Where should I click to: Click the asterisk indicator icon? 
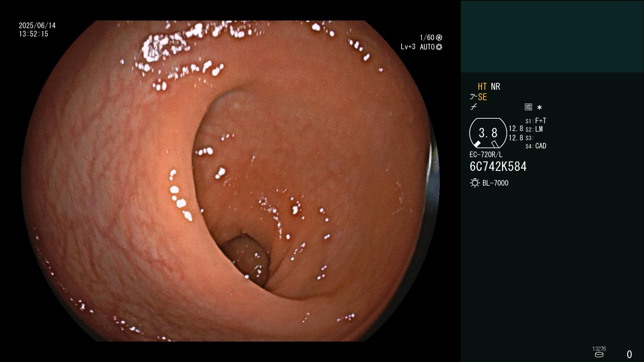pos(539,108)
